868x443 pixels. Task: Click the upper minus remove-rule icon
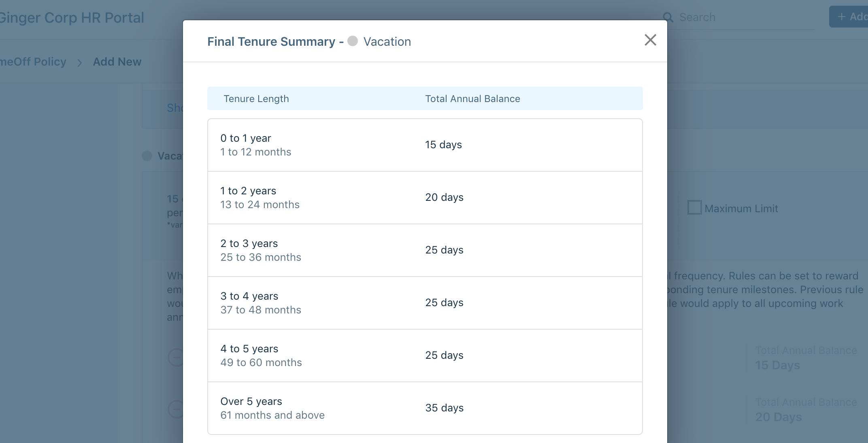coord(175,358)
